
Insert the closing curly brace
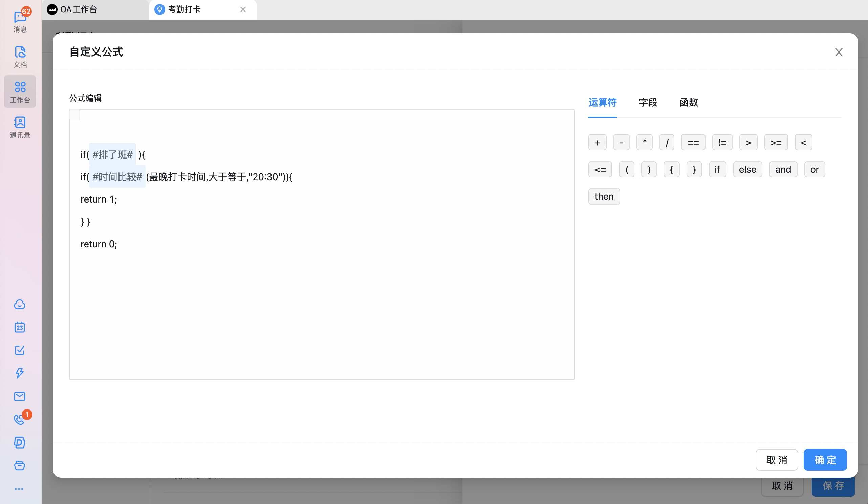694,169
